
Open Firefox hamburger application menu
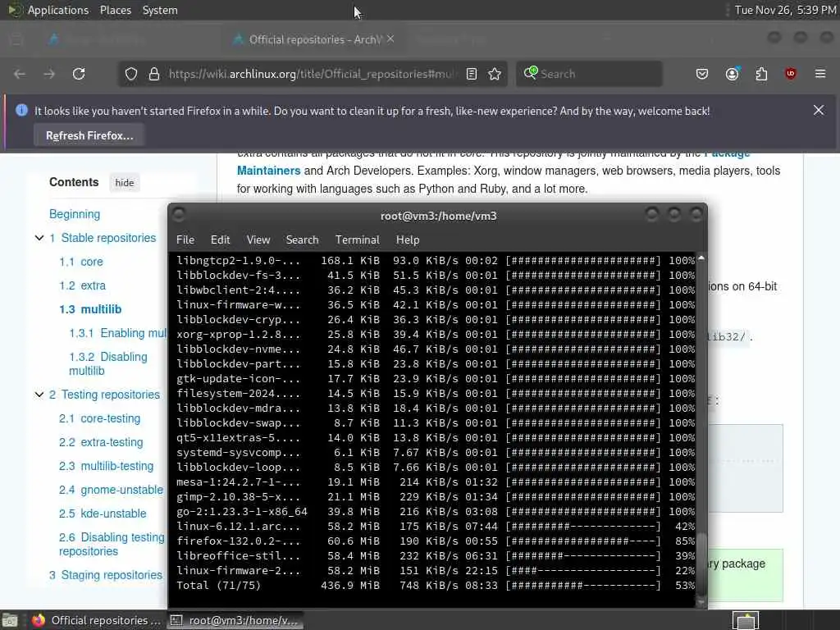820,74
